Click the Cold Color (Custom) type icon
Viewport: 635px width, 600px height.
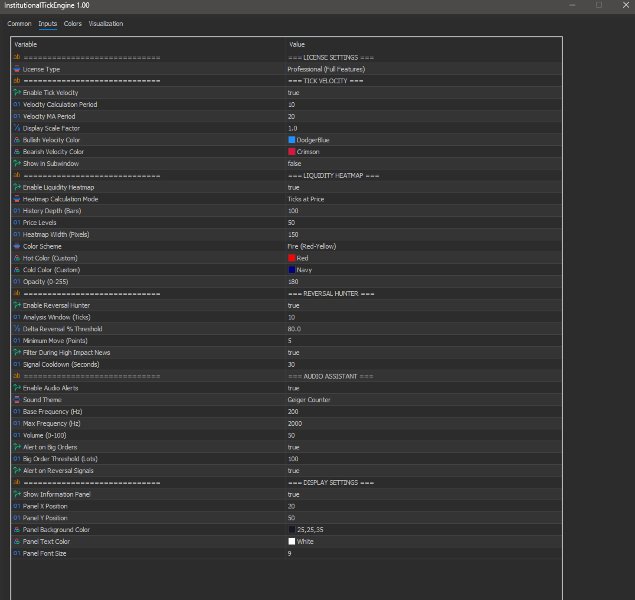pos(17,270)
